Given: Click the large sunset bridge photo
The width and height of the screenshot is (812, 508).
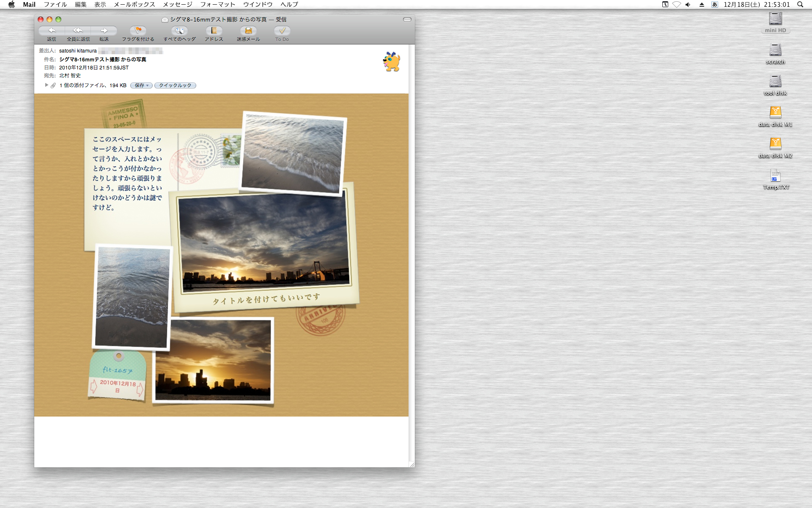Looking at the screenshot, I should (x=264, y=242).
